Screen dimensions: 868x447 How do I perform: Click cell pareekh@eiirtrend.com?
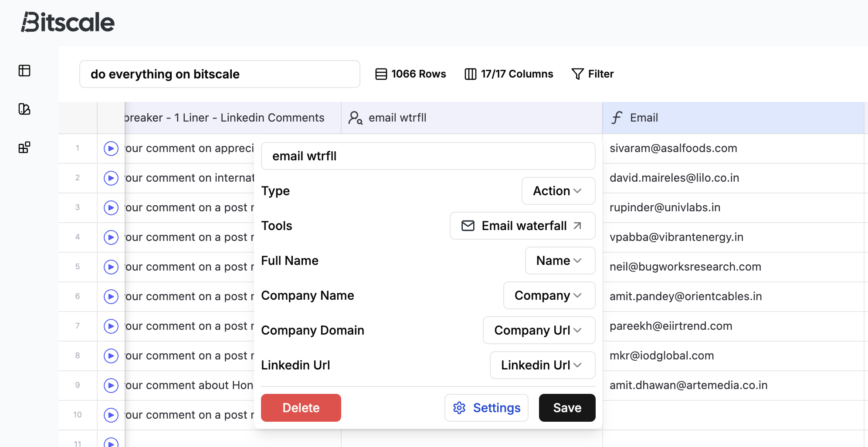tap(733, 326)
